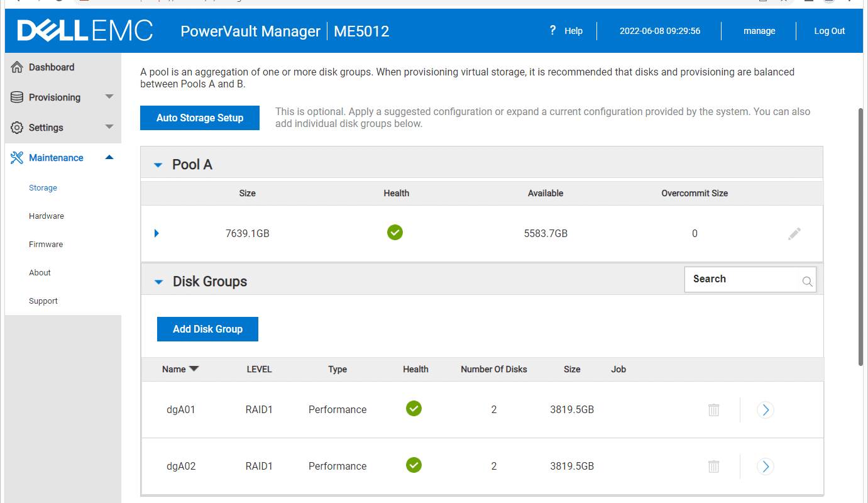Select Hardware under Maintenance
Screen dimensions: 868x503
point(47,216)
